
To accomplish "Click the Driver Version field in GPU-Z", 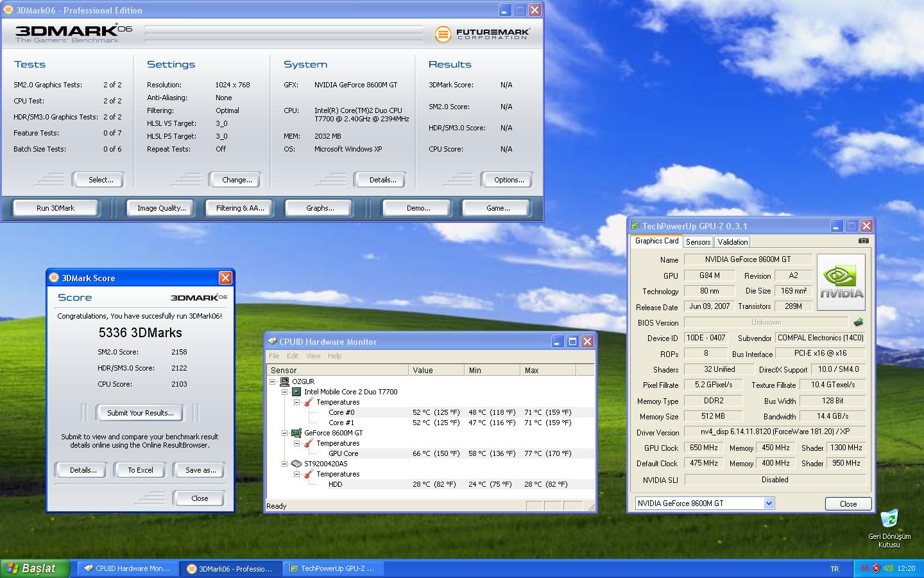I will point(775,432).
